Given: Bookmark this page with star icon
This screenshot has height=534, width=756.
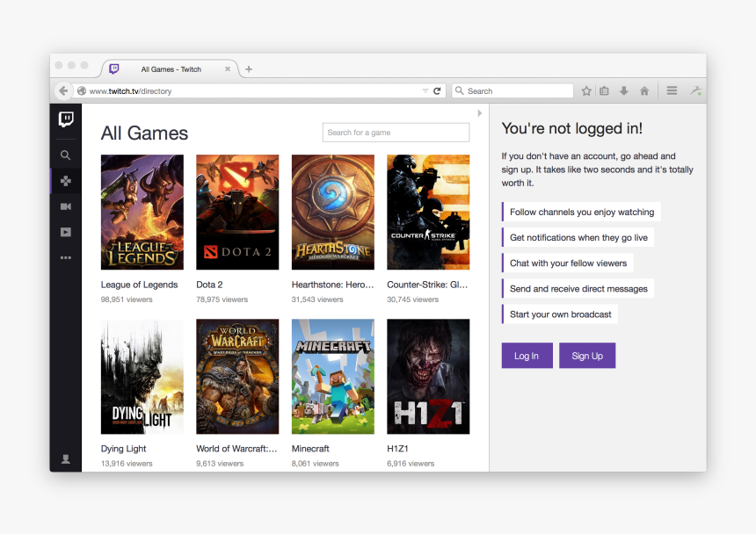Looking at the screenshot, I should click(x=586, y=90).
